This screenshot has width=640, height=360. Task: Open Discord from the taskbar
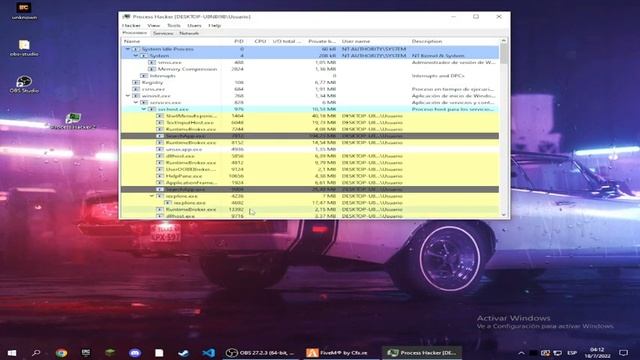click(x=135, y=353)
